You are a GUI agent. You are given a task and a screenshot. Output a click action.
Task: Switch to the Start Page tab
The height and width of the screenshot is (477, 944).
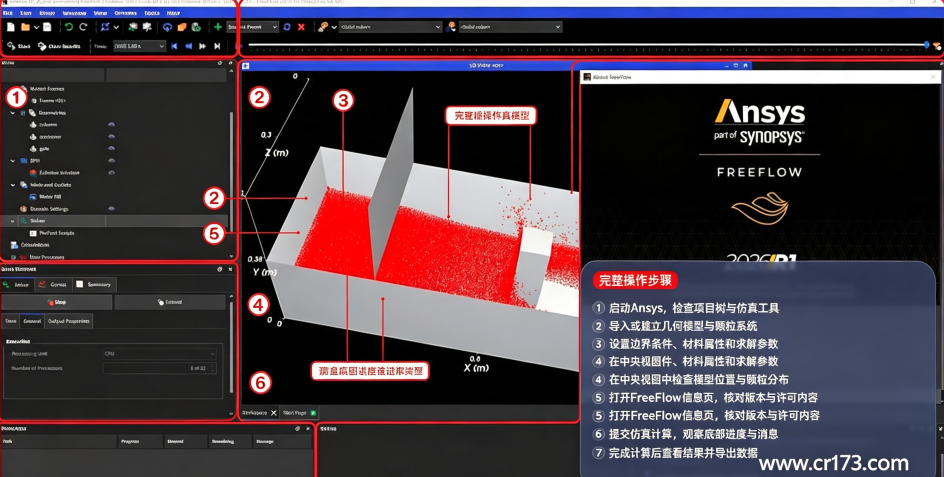(x=299, y=413)
